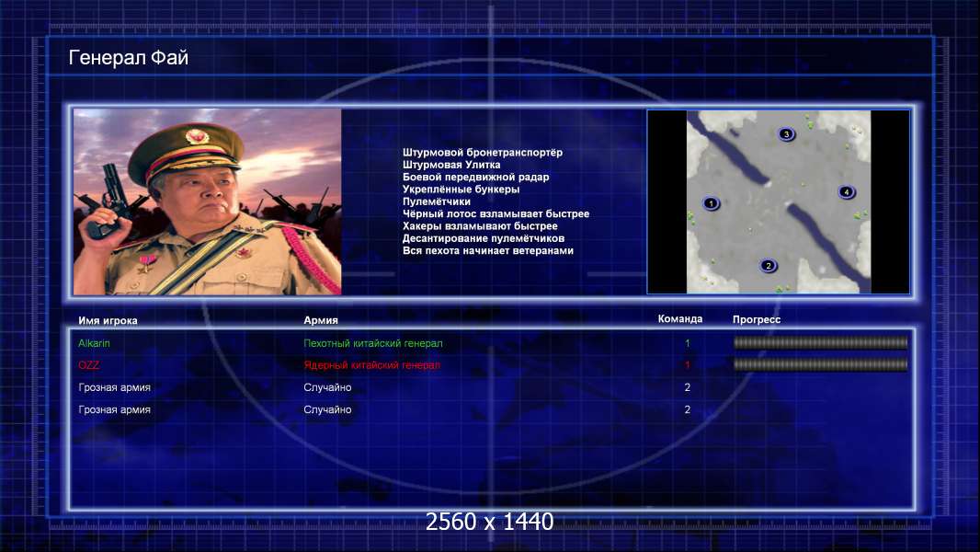Click General Fai's portrait image

point(208,201)
